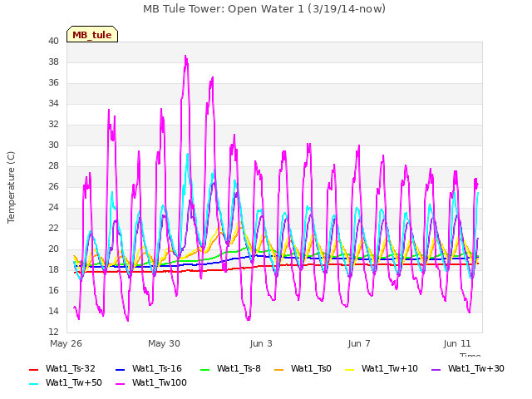Click the 34 y-axis tick label

pos(53,103)
